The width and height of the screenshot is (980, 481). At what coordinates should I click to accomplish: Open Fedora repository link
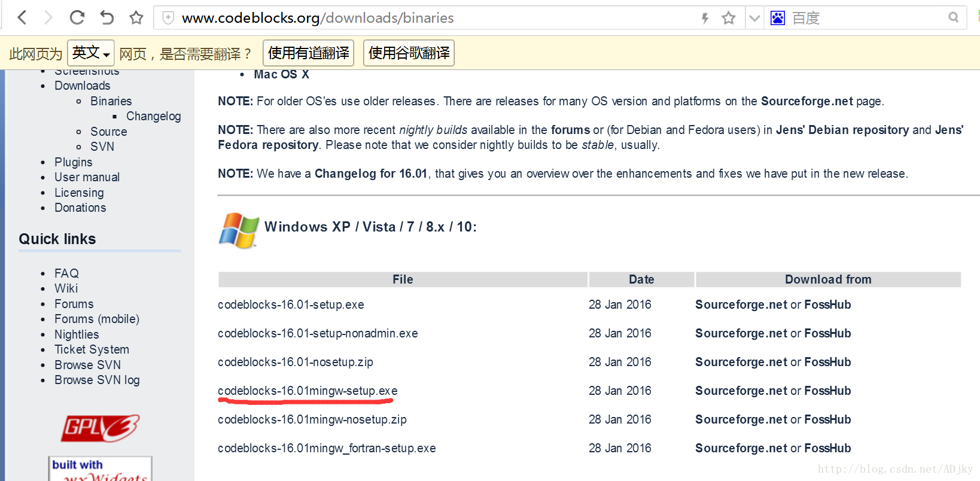click(x=268, y=145)
